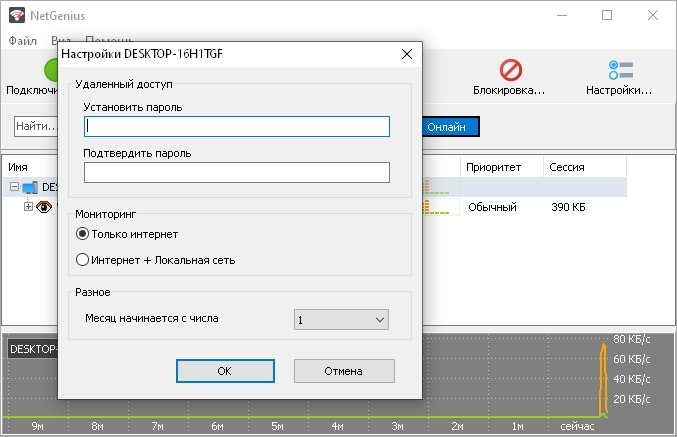The image size is (677, 437).
Task: Click the Имя column header
Action: point(18,167)
